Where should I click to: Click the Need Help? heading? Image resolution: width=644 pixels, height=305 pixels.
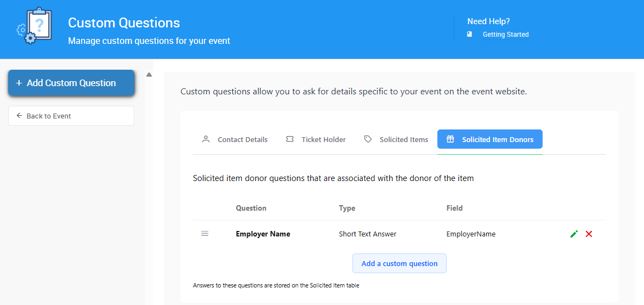[488, 21]
